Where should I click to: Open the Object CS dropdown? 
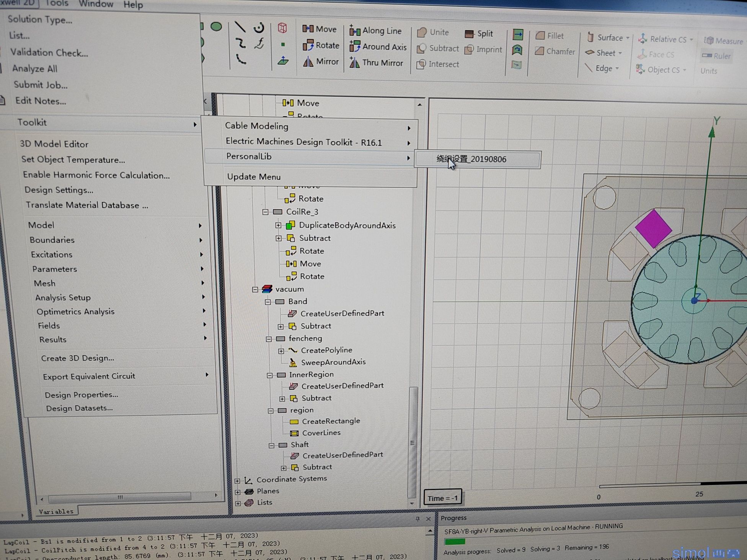pyautogui.click(x=661, y=70)
